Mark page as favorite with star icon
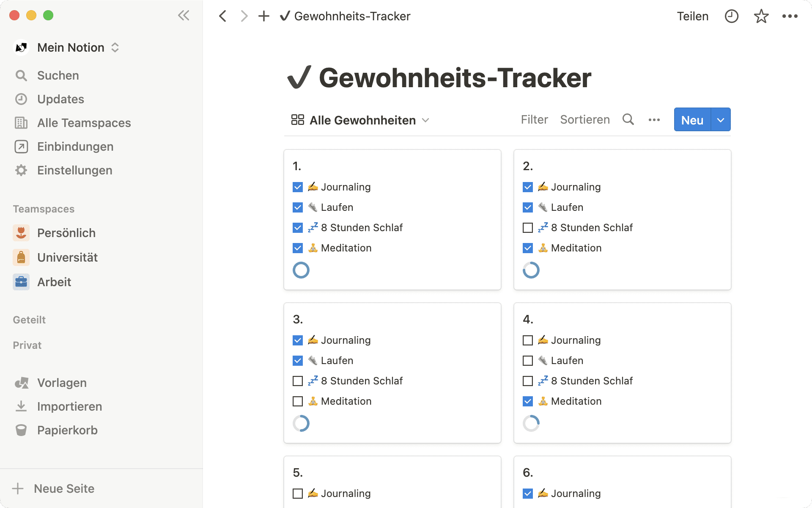The image size is (812, 508). (x=761, y=16)
